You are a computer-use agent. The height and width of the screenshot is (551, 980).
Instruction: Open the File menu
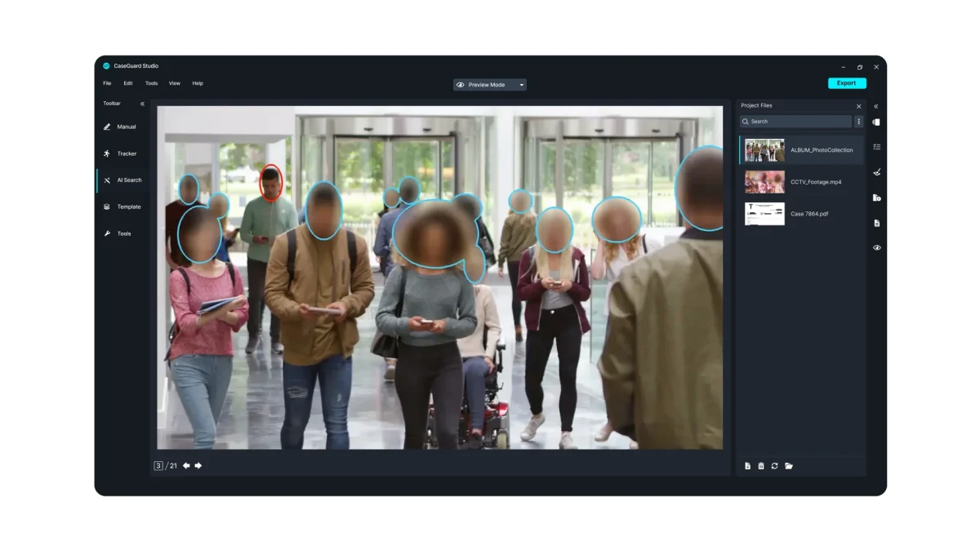(x=107, y=83)
